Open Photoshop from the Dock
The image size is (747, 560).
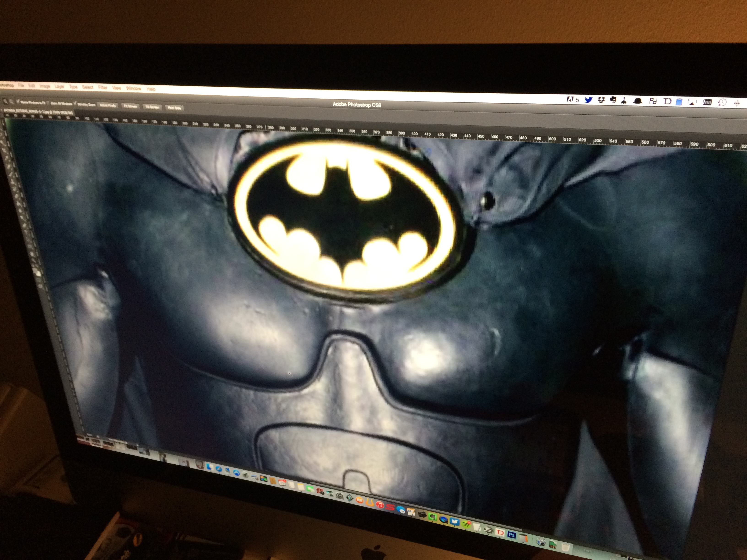[512, 535]
